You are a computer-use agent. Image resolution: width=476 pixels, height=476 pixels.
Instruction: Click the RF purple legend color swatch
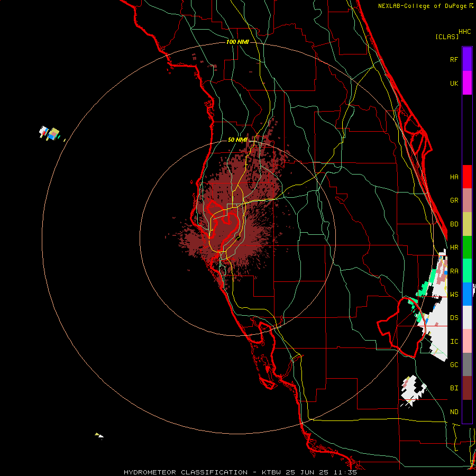tap(467, 59)
